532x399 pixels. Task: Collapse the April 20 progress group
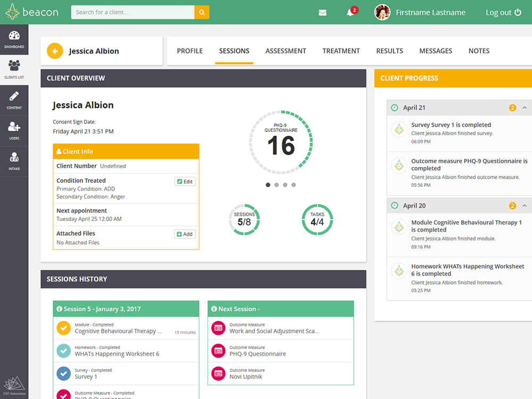[x=525, y=205]
